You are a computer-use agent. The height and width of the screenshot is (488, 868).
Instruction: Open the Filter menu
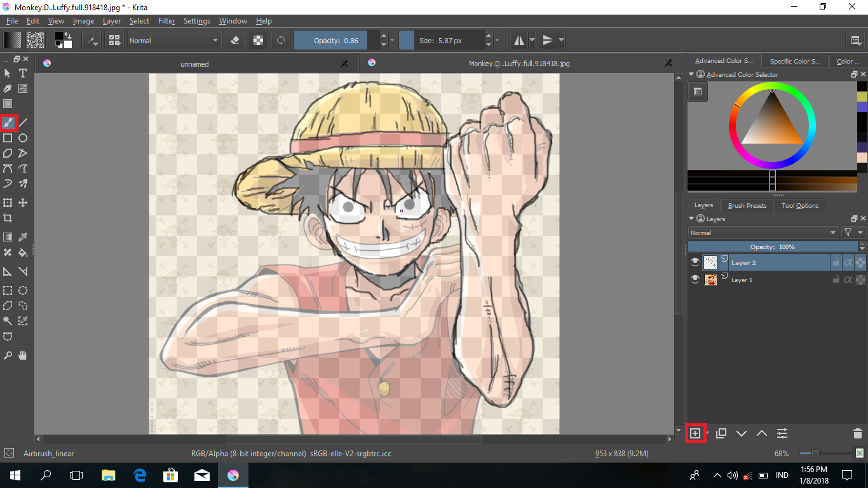pos(166,21)
